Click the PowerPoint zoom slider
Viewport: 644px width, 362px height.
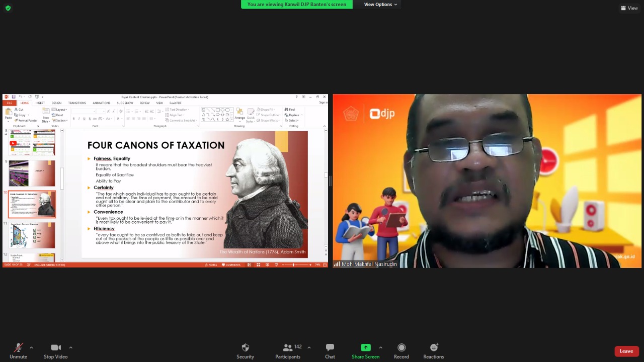pyautogui.click(x=294, y=265)
